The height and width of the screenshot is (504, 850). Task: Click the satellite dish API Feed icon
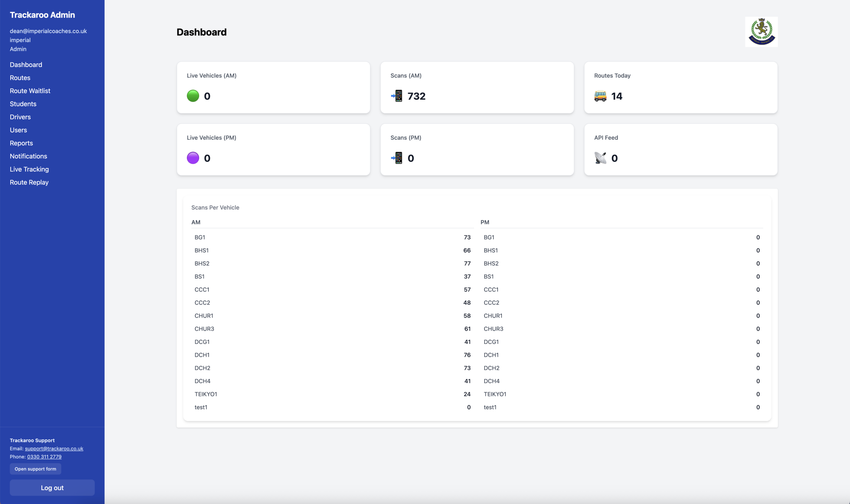click(x=600, y=158)
